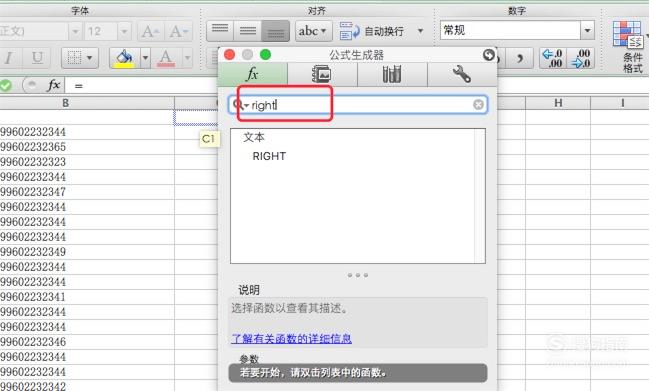Toggle italic formatting

pyautogui.click(x=8, y=58)
